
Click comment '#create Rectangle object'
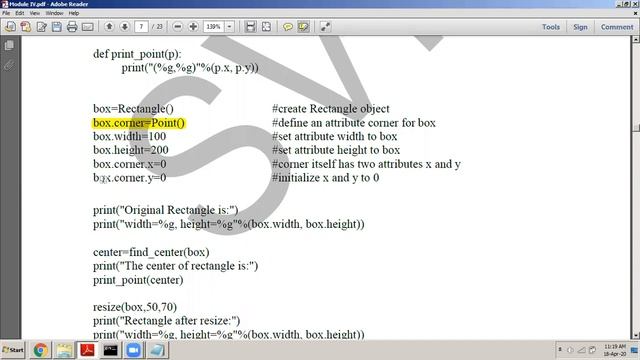pos(331,109)
